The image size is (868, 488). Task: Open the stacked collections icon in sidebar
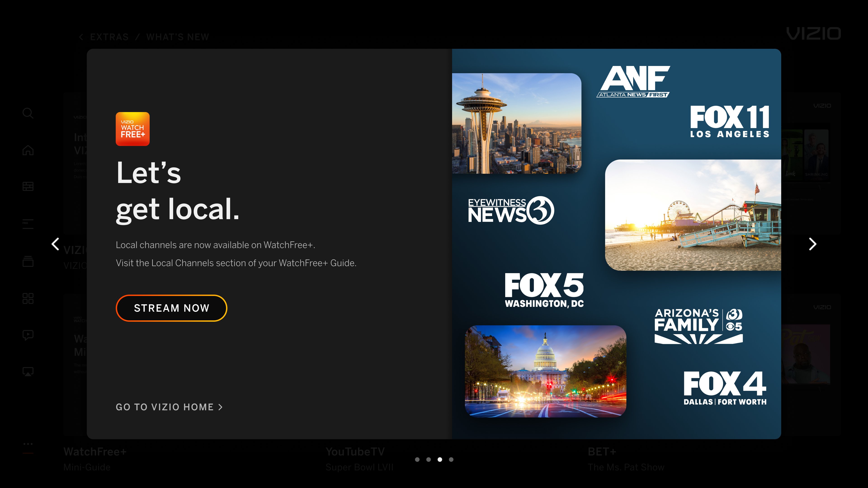pyautogui.click(x=28, y=261)
